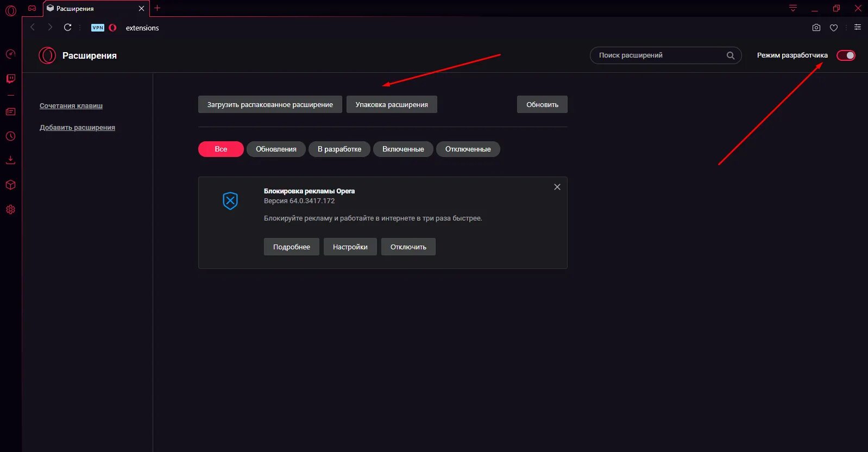Open History clock icon in sidebar
This screenshot has width=868, height=452.
pos(10,136)
